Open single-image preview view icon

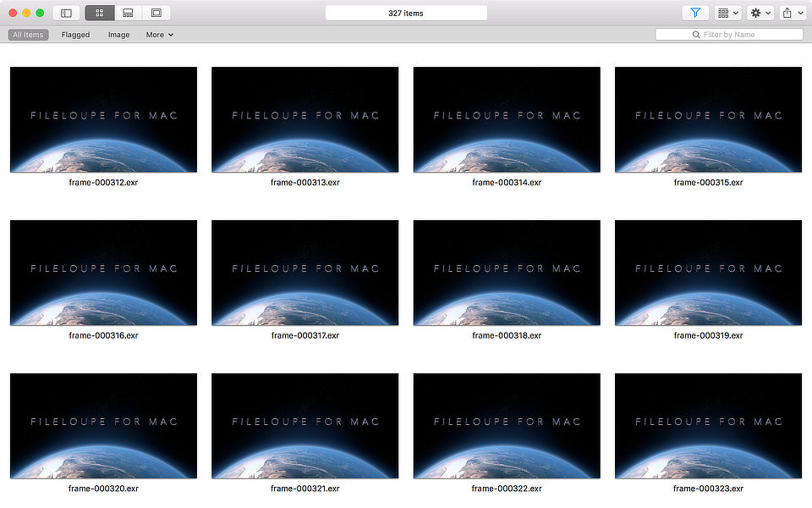pos(156,12)
